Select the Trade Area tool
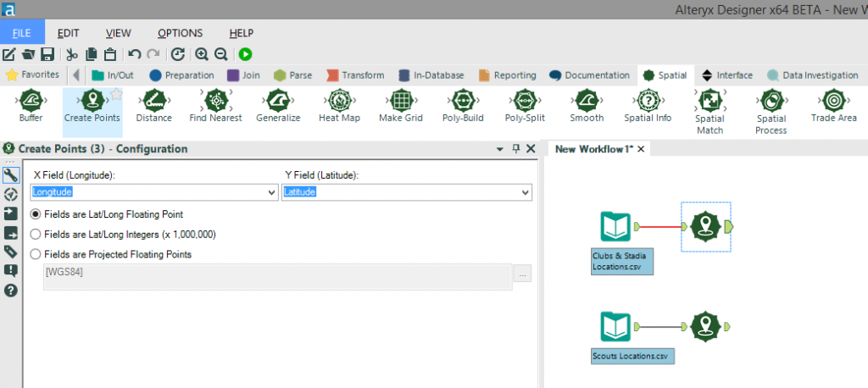 tap(834, 106)
